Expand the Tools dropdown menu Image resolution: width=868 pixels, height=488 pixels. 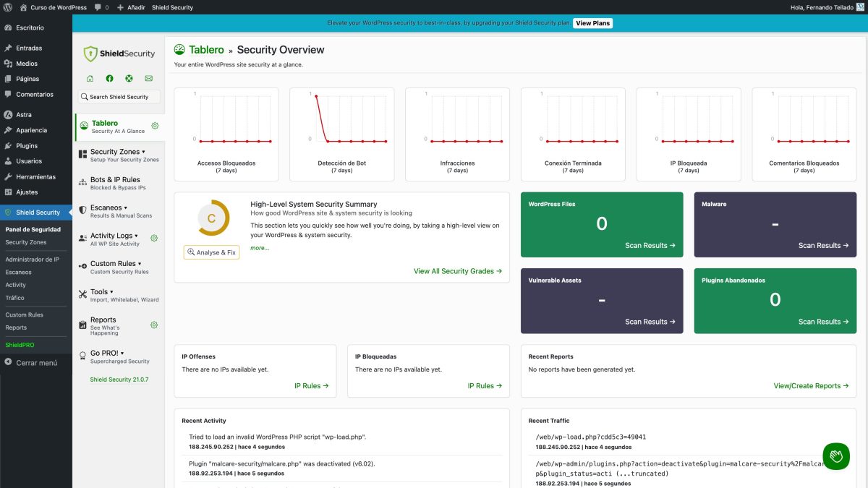click(102, 292)
